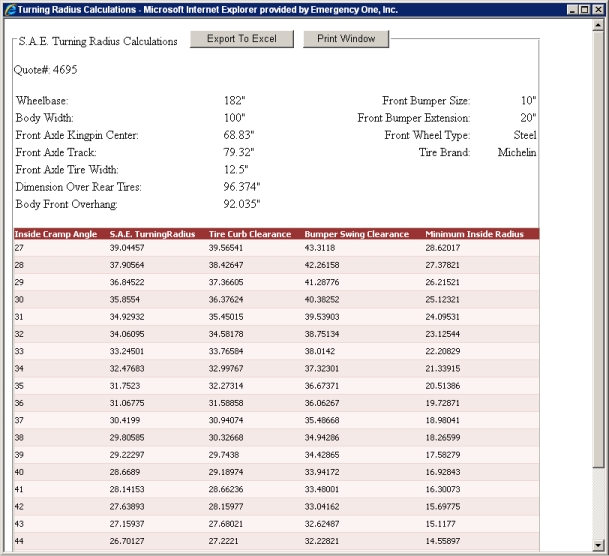Click the Wheelbase value 182"
Image resolution: width=609 pixels, height=556 pixels.
pos(235,101)
